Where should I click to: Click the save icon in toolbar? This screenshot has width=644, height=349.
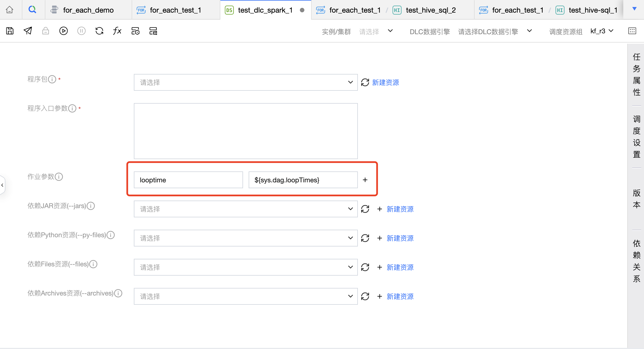[10, 31]
